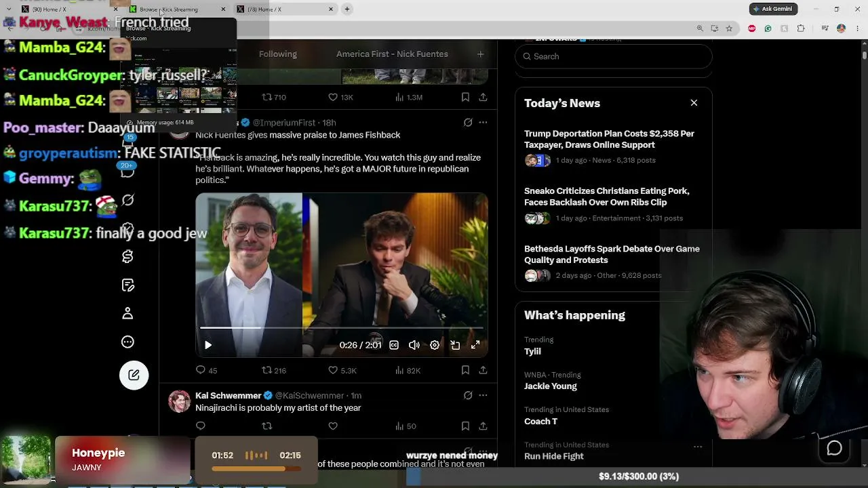Open Sneako Criticizes Christians news story
The image size is (868, 488).
[606, 197]
